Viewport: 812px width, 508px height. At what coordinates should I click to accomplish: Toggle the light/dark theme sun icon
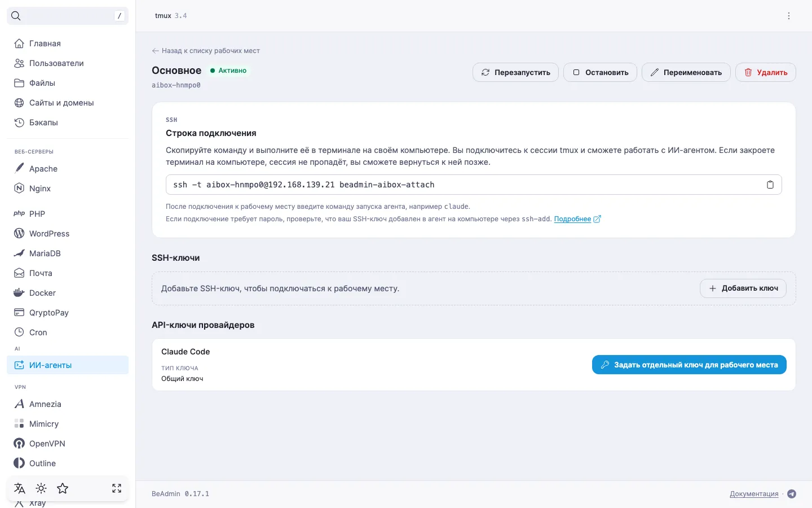pyautogui.click(x=41, y=488)
